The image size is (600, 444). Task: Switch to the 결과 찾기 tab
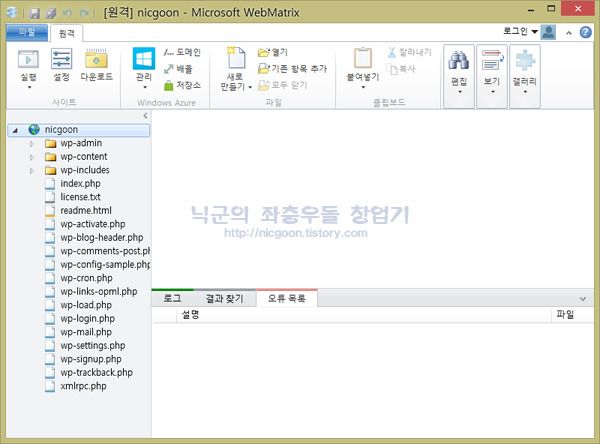(x=225, y=298)
